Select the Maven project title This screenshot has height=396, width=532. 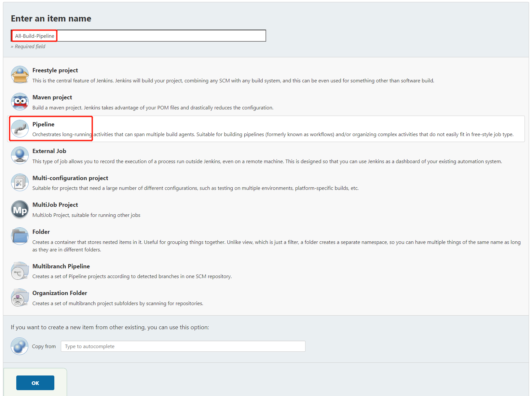point(52,97)
